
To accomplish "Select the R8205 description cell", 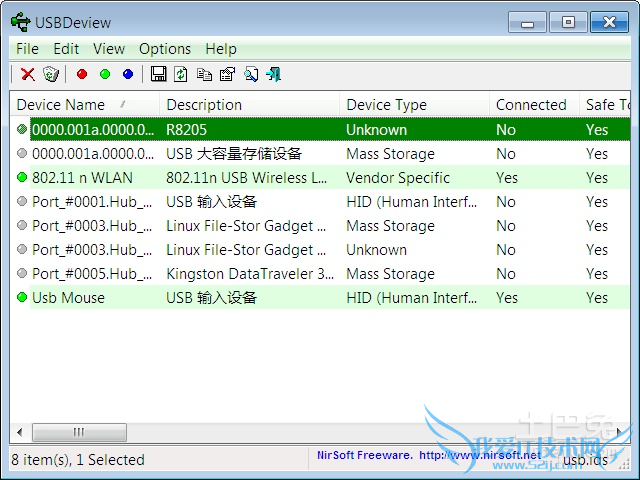I will click(x=187, y=130).
